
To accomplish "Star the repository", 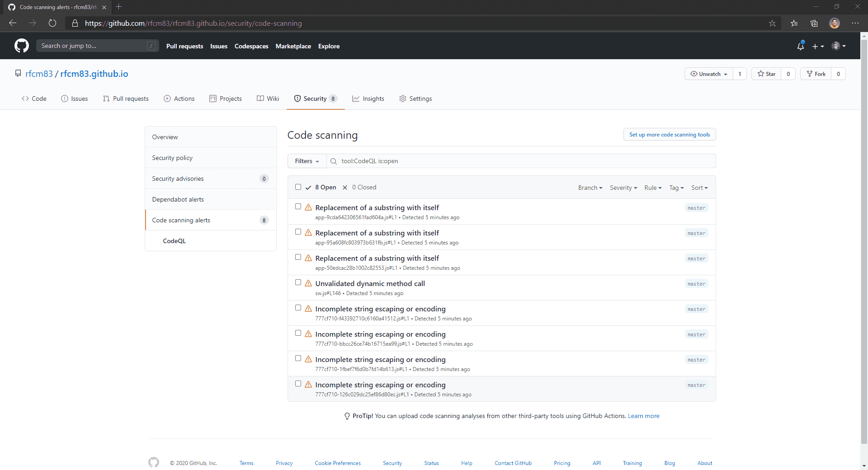I will tap(766, 74).
